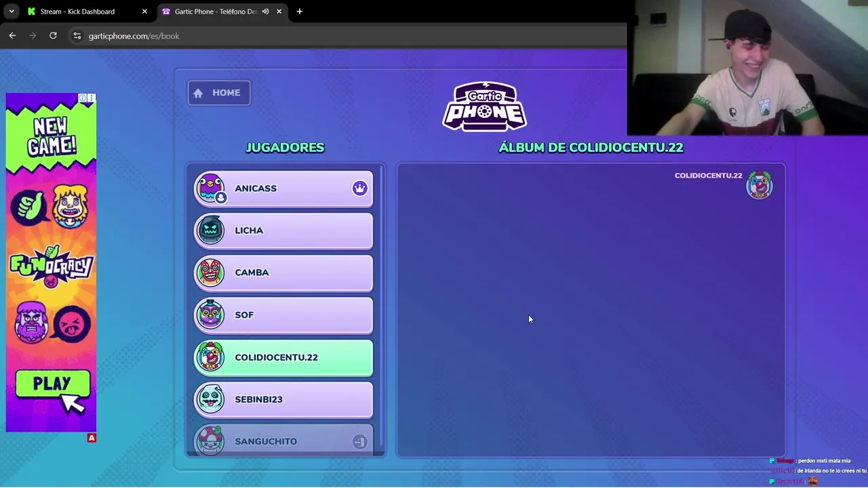This screenshot has height=488, width=868.
Task: Click the PLAY button in the Funocracy ad
Action: coord(52,384)
